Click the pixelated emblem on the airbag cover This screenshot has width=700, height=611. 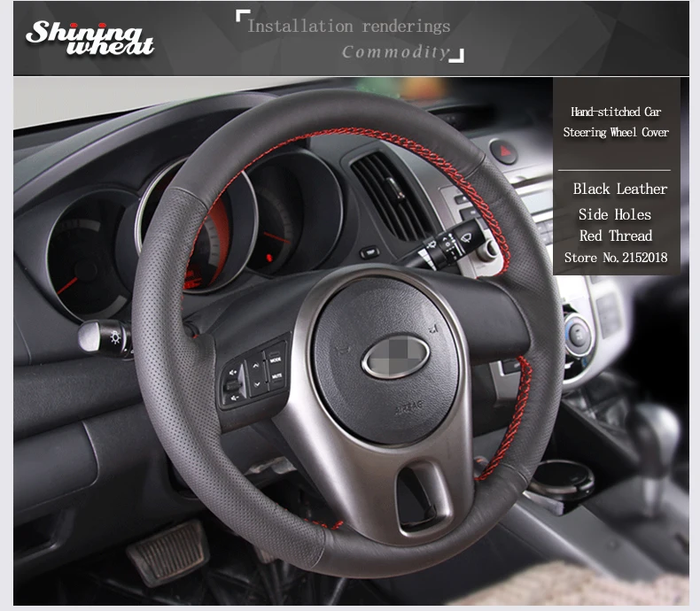click(396, 356)
